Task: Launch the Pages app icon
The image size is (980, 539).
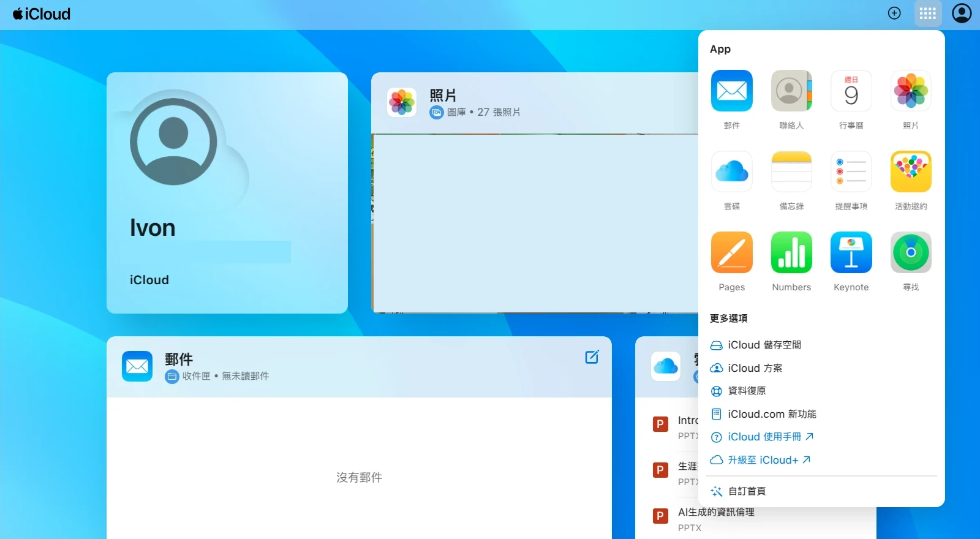Action: [x=731, y=252]
